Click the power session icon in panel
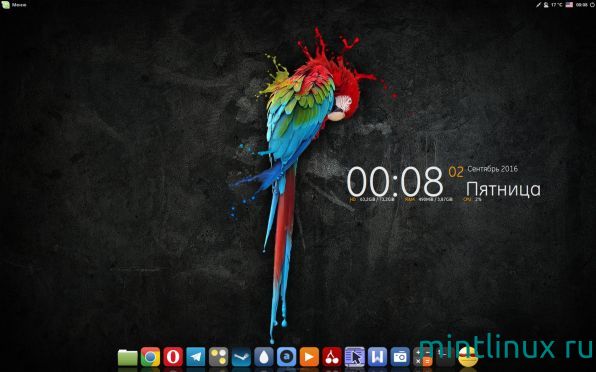The image size is (596, 372). click(x=592, y=5)
